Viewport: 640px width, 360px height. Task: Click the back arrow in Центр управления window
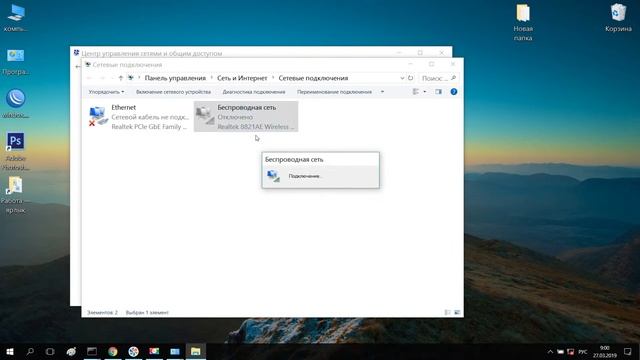pyautogui.click(x=78, y=66)
